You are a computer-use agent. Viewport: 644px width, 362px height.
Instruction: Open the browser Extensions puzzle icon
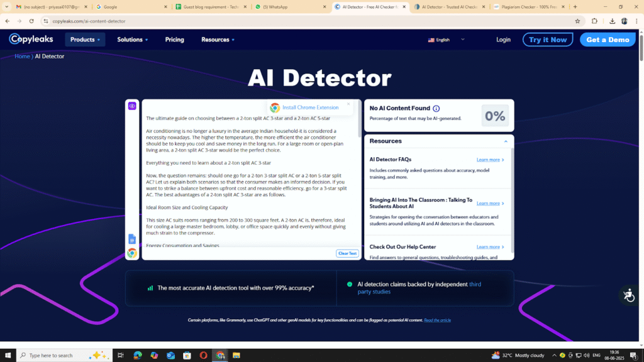(594, 21)
